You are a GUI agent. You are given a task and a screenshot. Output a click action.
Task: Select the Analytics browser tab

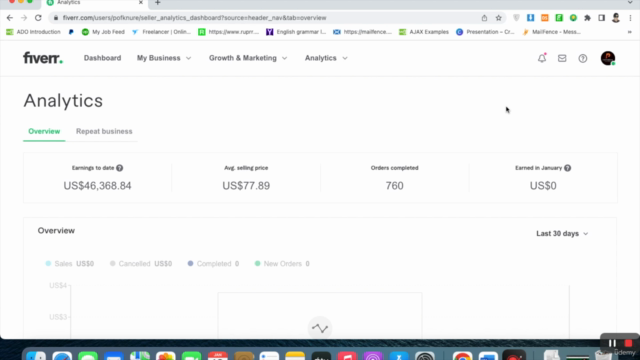click(94, 3)
